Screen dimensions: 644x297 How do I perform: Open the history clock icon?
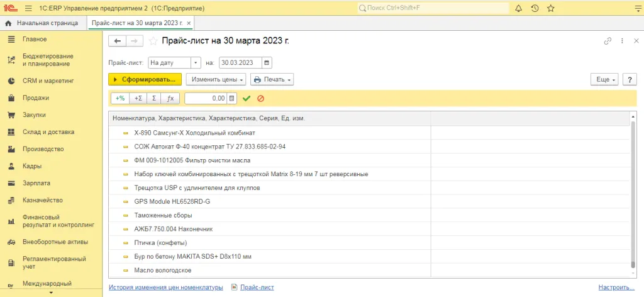click(535, 9)
